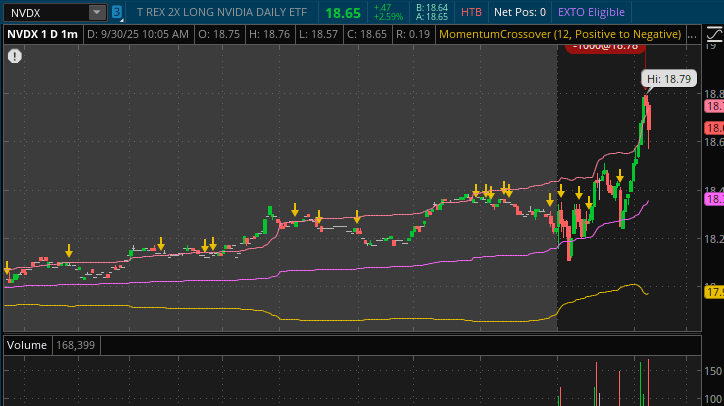Click the R: 0.19 range value
The image size is (724, 406).
point(412,34)
